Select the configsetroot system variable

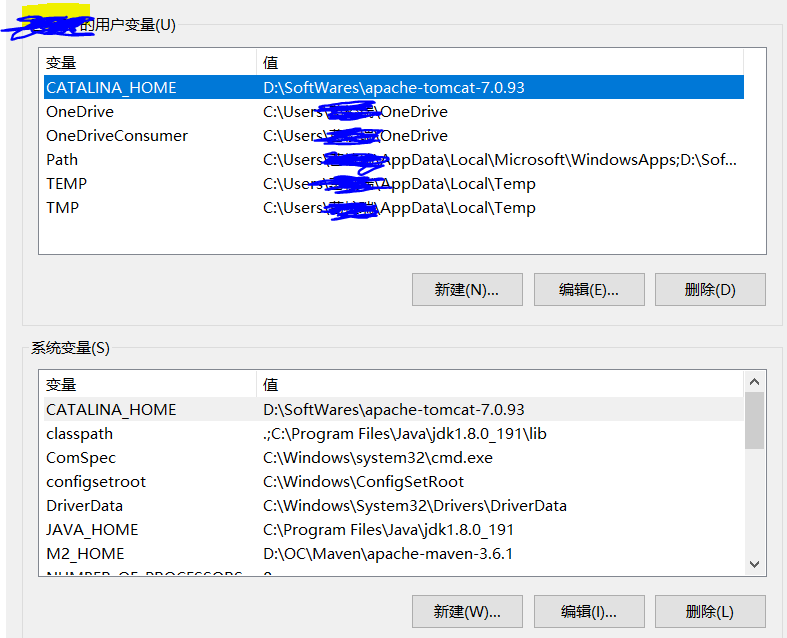pyautogui.click(x=394, y=482)
